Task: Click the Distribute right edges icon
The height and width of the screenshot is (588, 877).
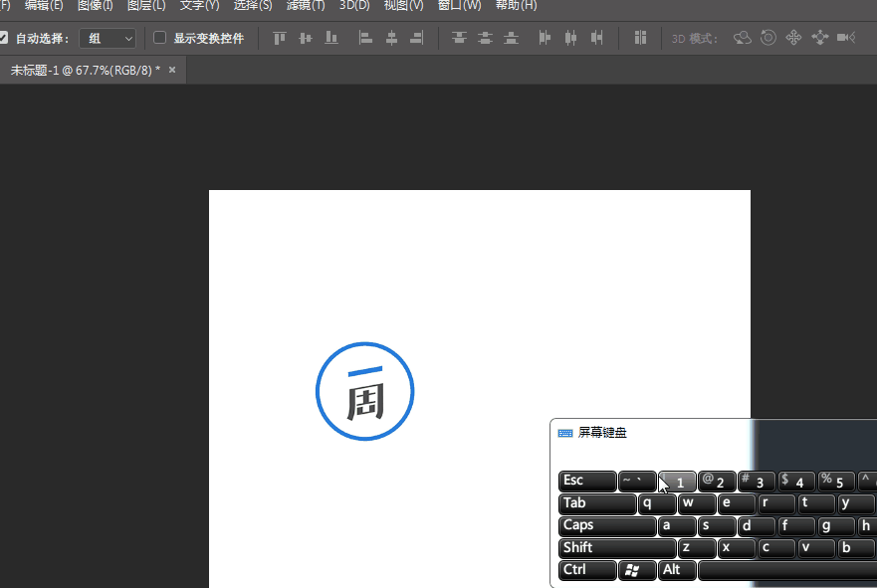Action: 597,38
